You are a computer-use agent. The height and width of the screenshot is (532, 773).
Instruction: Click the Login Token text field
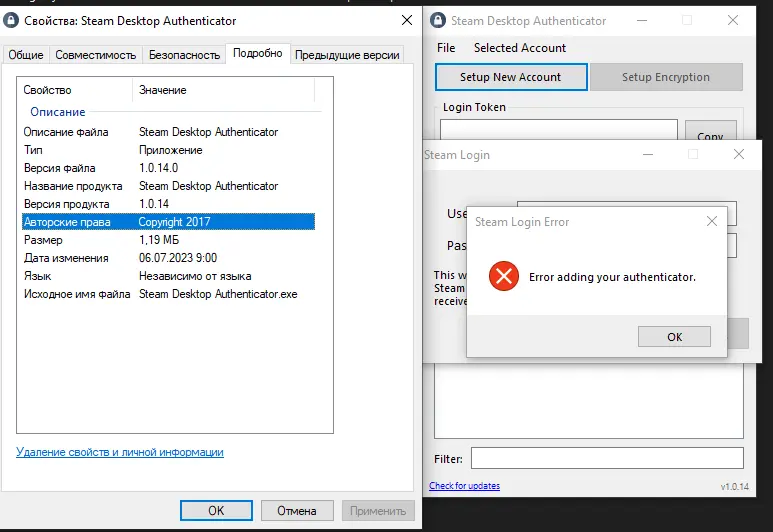coord(559,130)
